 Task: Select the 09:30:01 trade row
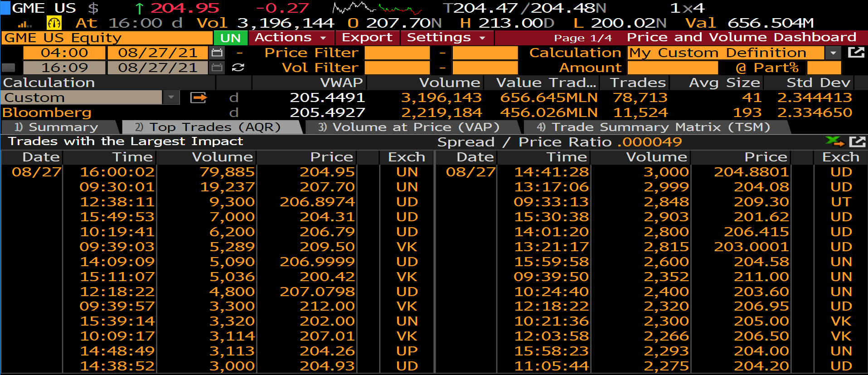point(217,187)
